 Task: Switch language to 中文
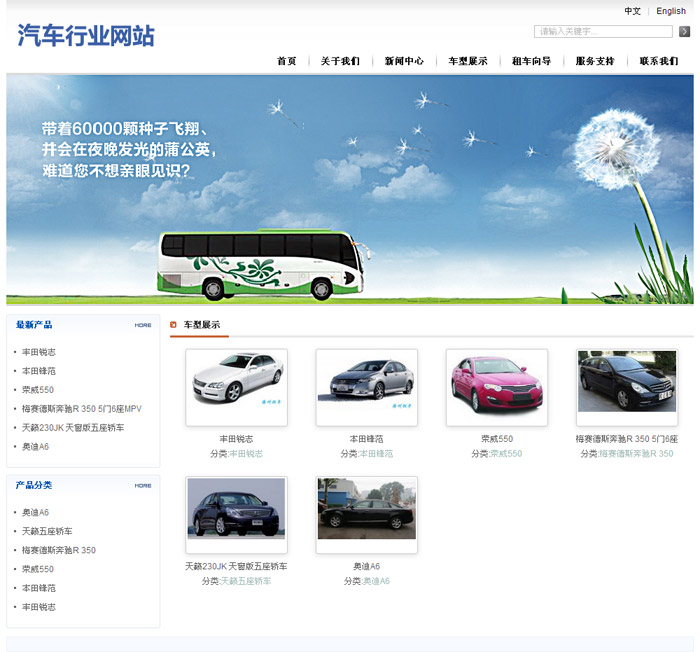click(x=633, y=11)
